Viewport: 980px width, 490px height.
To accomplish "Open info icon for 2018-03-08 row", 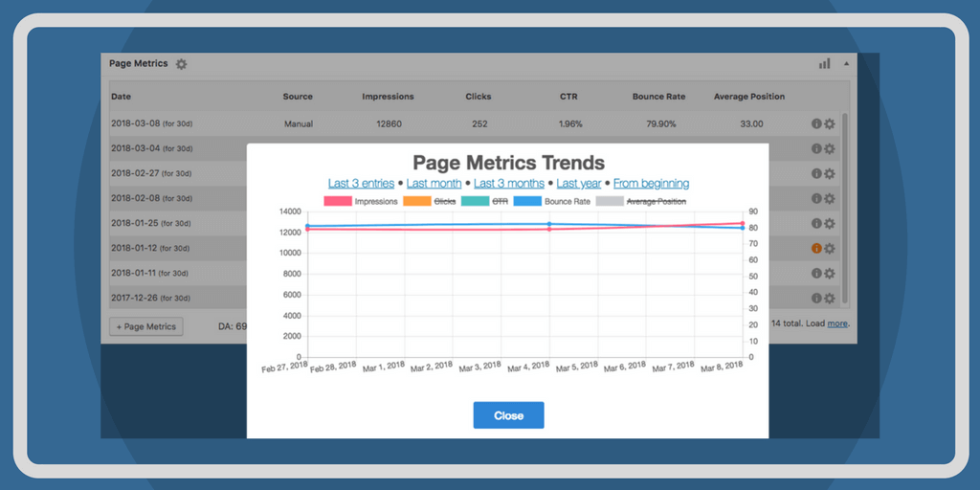I will [x=816, y=123].
